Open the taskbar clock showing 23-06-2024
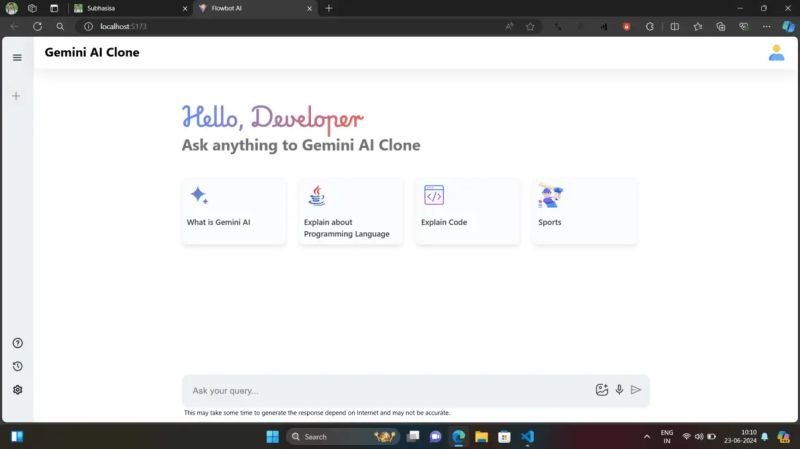800x449 pixels. coord(740,437)
